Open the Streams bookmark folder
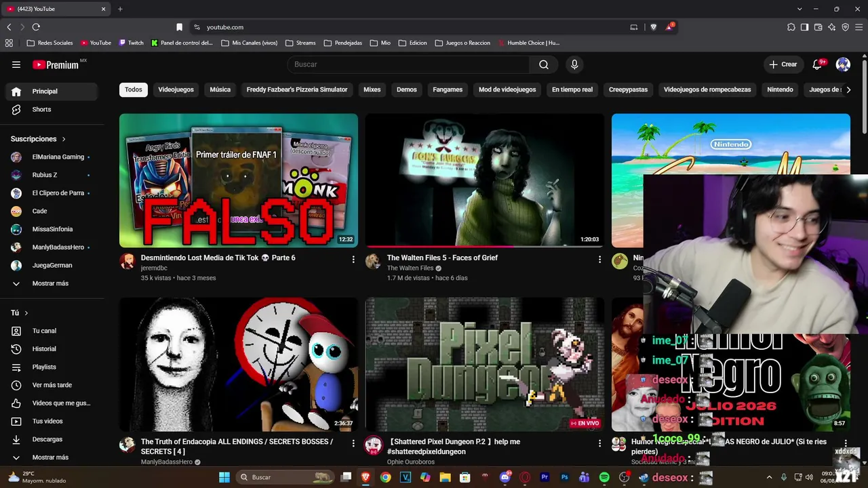 300,43
